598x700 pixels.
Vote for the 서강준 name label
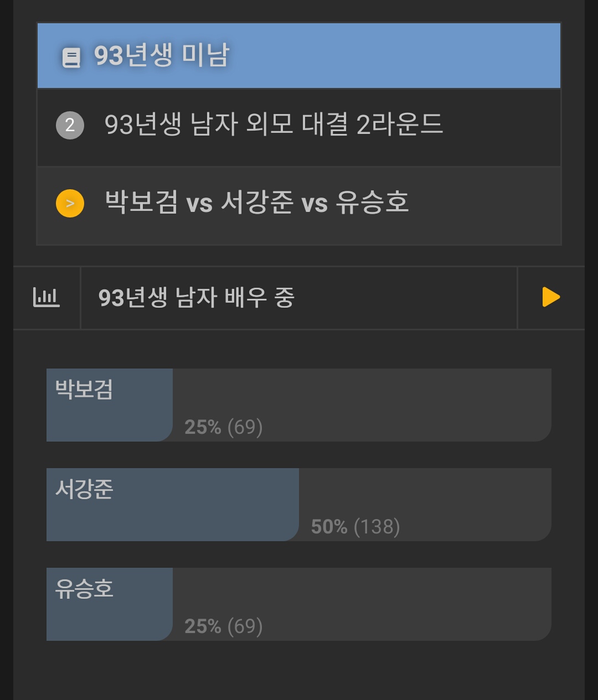click(x=84, y=489)
